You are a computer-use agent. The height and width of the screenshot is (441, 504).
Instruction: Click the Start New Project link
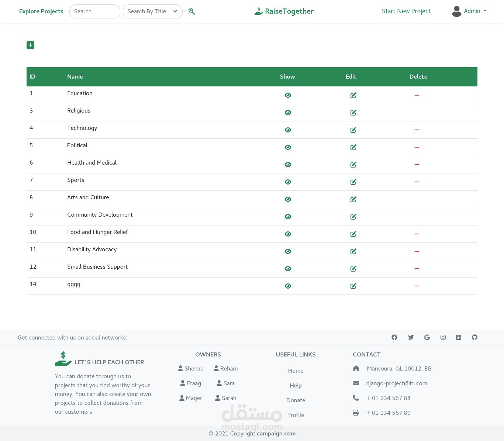(x=406, y=11)
